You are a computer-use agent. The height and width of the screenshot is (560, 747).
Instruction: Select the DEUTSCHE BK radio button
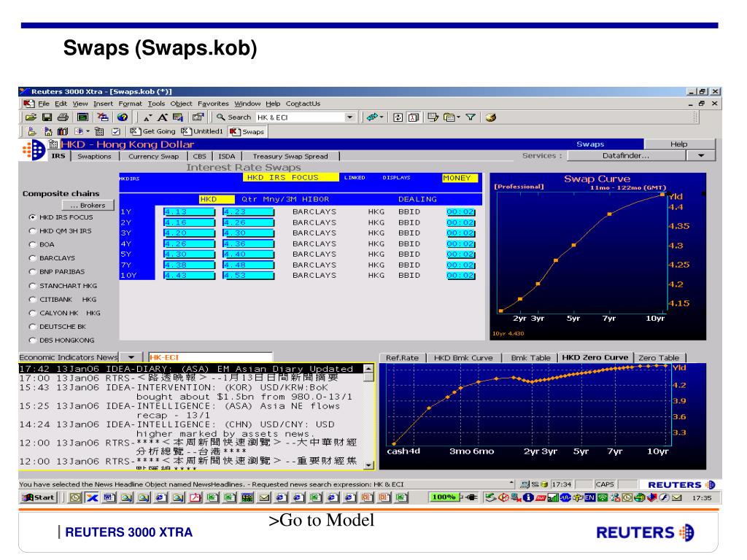[32, 327]
